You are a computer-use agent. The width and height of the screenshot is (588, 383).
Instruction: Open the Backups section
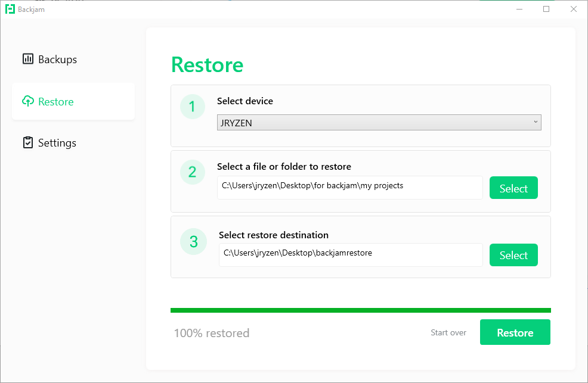point(57,60)
